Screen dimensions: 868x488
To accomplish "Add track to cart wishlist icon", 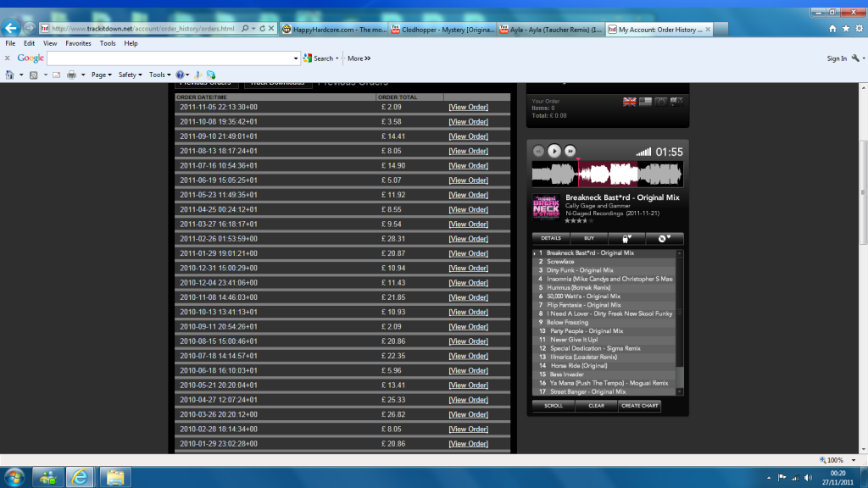I will pyautogui.click(x=626, y=238).
